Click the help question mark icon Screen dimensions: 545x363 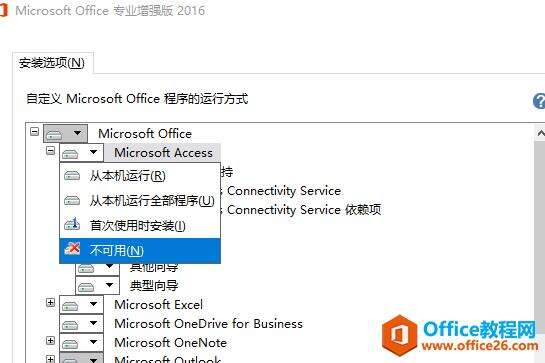coord(539,101)
